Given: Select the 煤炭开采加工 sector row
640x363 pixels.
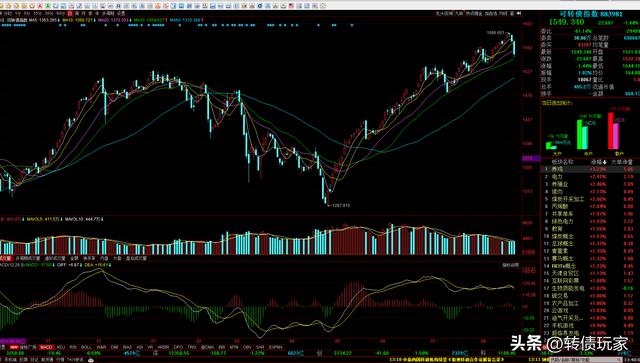Looking at the screenshot, I should [x=590, y=199].
